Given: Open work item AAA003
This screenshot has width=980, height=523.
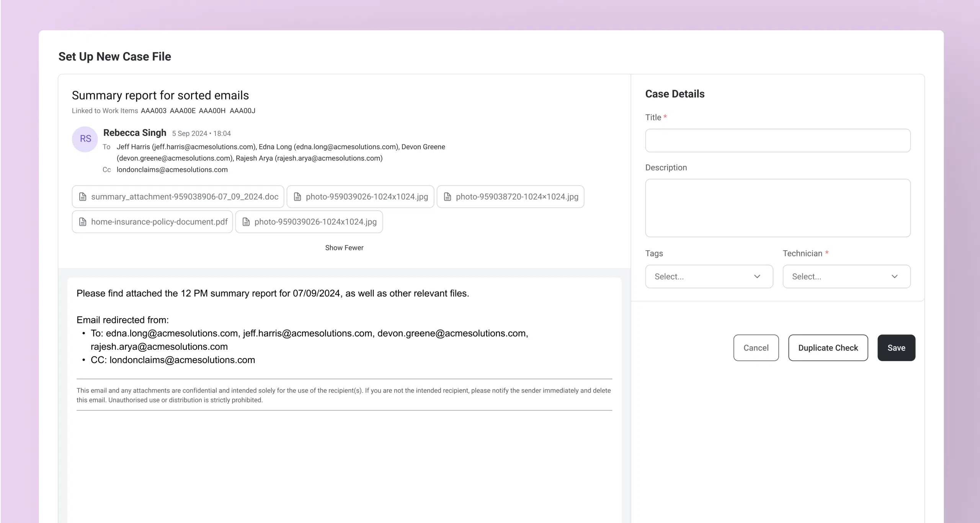Looking at the screenshot, I should point(154,111).
